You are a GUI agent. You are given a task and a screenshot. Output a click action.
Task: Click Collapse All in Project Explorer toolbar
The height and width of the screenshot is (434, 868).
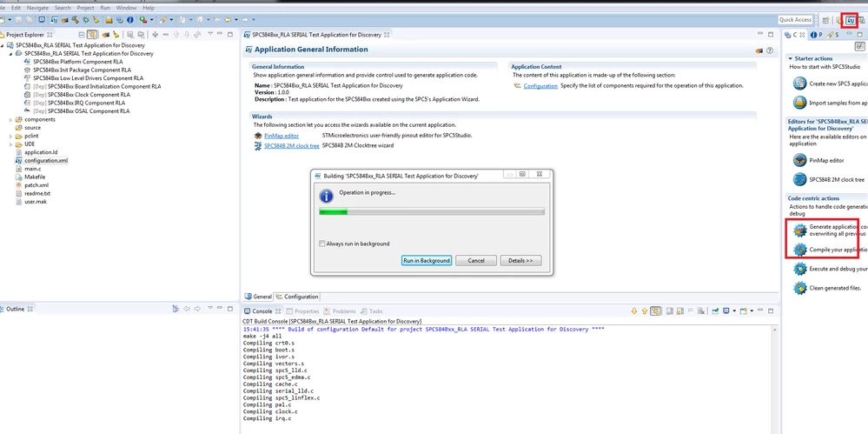pyautogui.click(x=82, y=35)
